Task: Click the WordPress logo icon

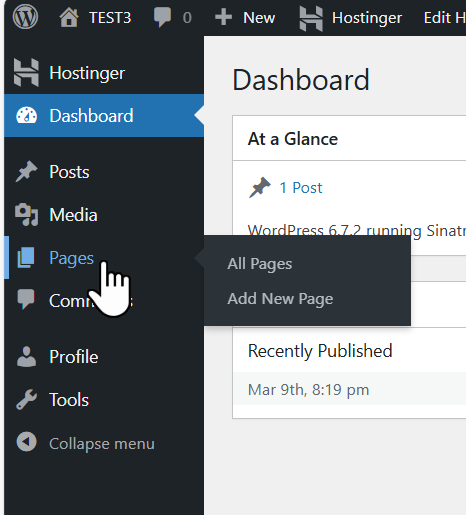Action: [x=25, y=17]
